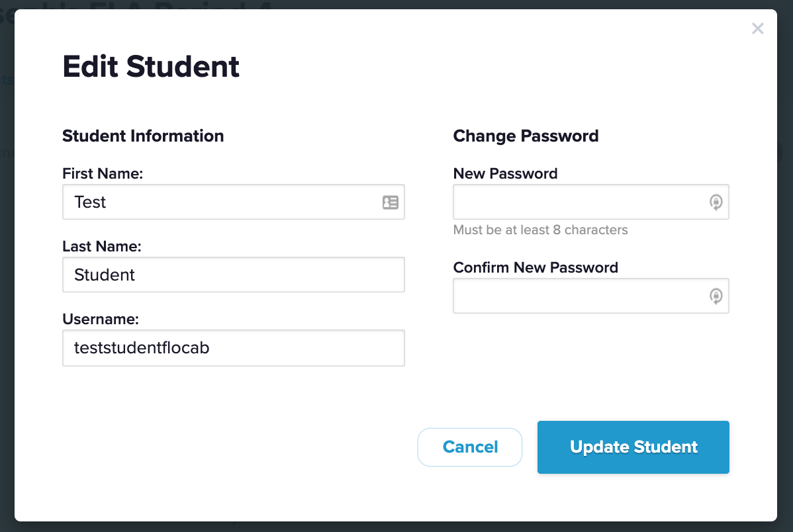Click the "Confirm New Password" label

click(536, 268)
